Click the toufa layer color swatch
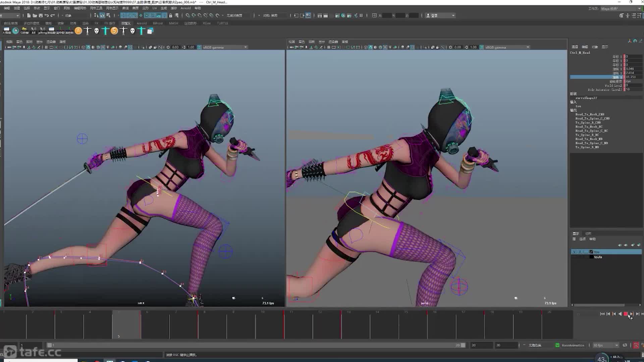 click(591, 257)
